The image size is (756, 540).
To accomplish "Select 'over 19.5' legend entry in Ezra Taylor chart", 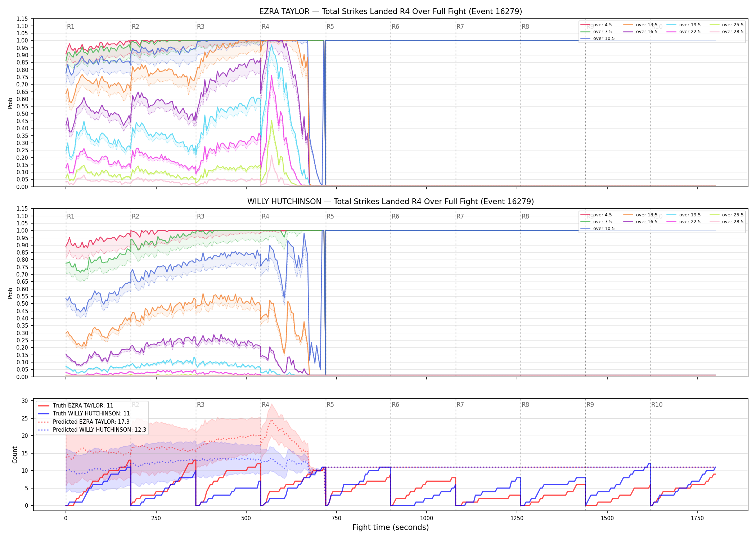I will point(684,25).
